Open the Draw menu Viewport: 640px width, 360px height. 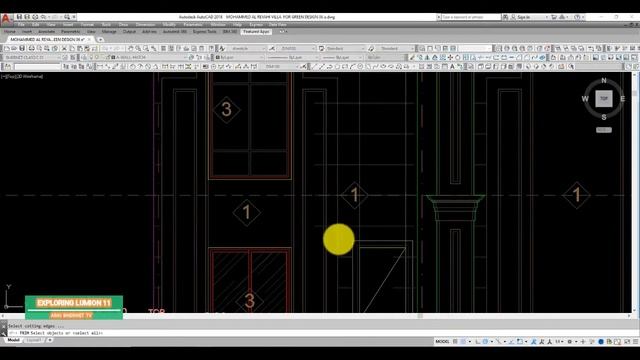[x=123, y=25]
